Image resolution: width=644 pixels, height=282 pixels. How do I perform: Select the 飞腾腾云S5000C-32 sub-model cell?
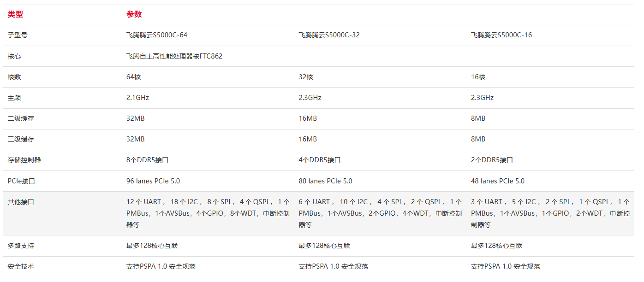coord(329,35)
